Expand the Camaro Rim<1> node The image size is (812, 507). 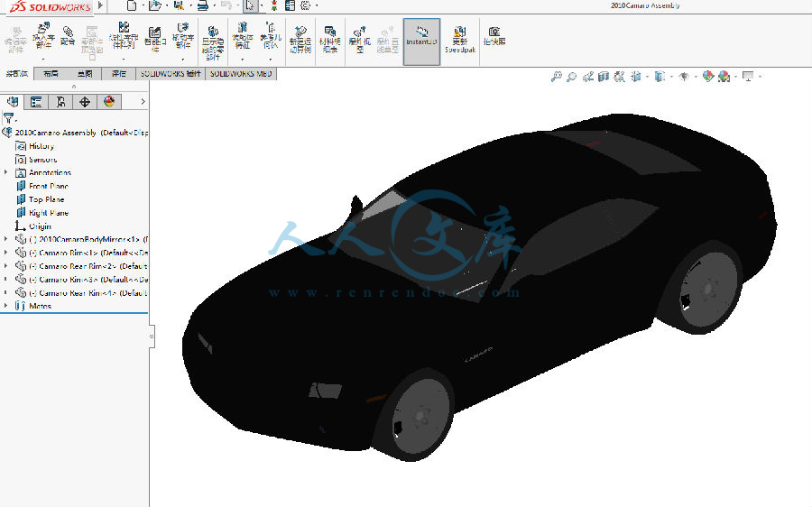5,253
